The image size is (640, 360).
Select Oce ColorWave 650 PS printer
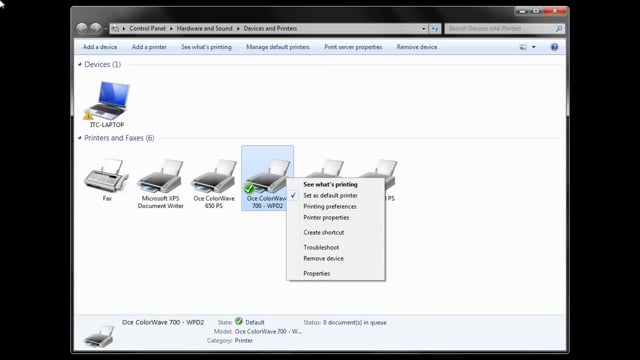click(x=214, y=184)
